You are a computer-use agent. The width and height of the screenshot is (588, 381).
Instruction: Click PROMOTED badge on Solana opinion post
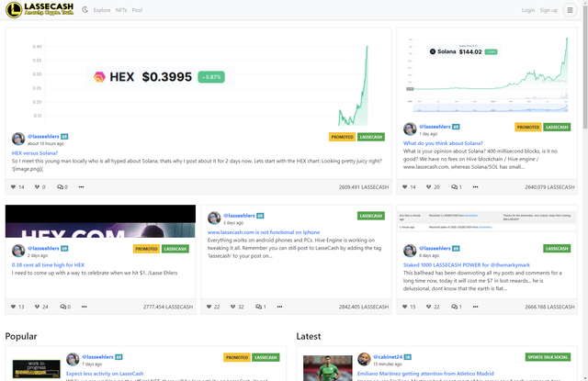click(x=528, y=128)
